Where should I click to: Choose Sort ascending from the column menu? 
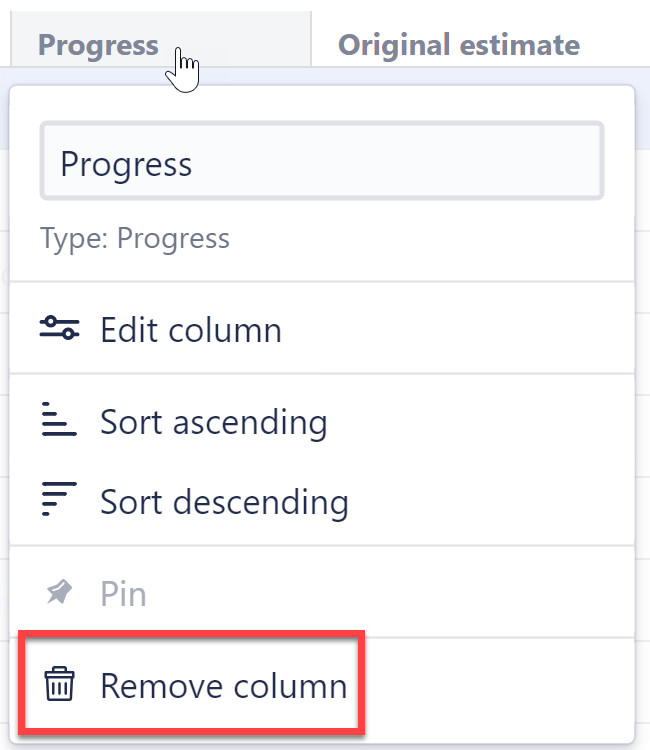click(x=213, y=421)
